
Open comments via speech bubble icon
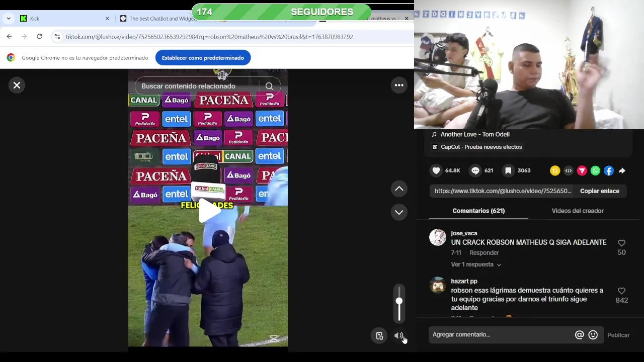click(x=475, y=170)
